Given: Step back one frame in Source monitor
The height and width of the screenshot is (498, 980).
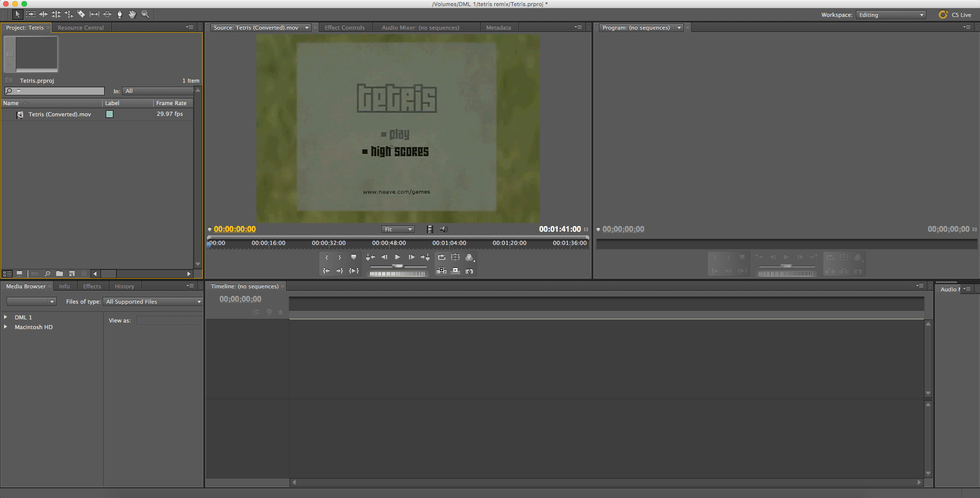Looking at the screenshot, I should point(384,257).
